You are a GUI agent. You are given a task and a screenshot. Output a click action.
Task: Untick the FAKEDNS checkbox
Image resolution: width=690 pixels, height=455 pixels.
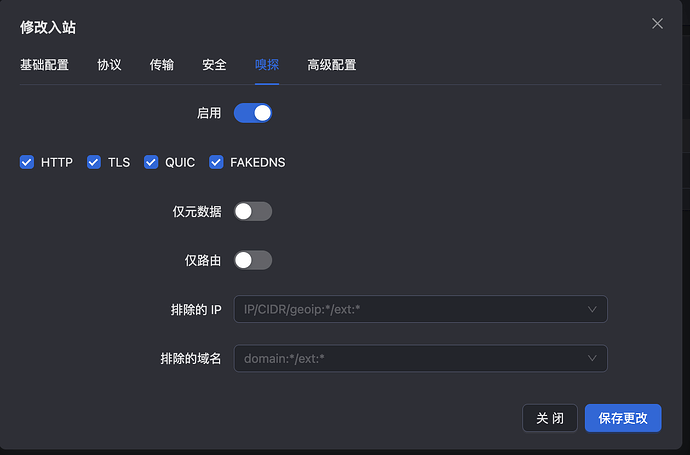[x=216, y=162]
